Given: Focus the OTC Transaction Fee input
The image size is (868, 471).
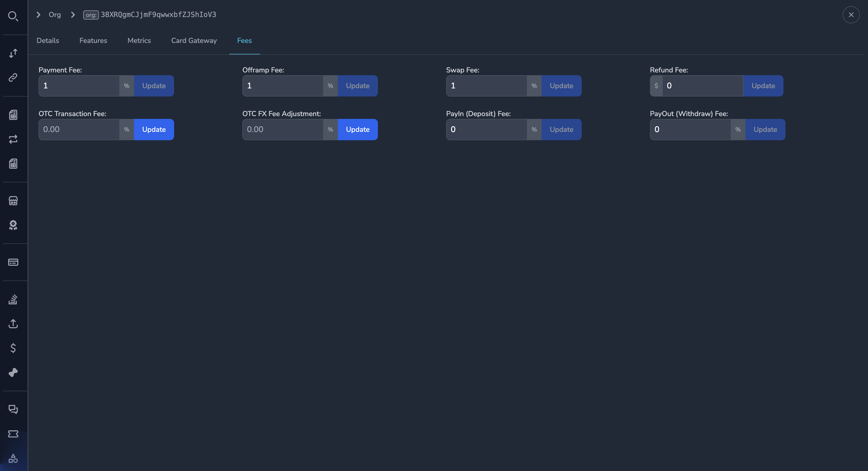Looking at the screenshot, I should coord(79,130).
